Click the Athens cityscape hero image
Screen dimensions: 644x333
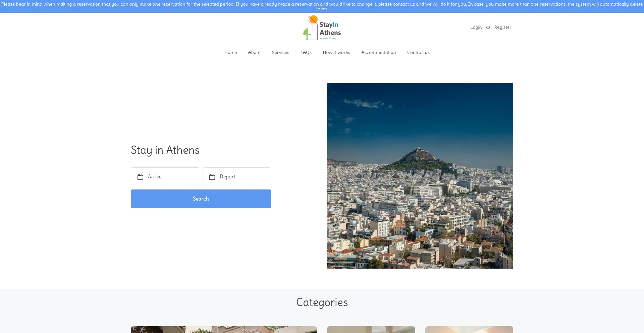coord(420,176)
